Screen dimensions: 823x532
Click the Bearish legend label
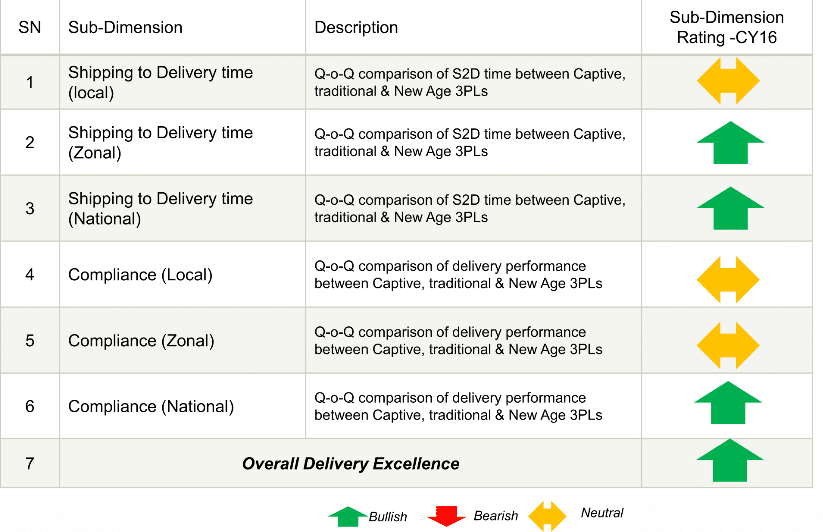(x=495, y=516)
